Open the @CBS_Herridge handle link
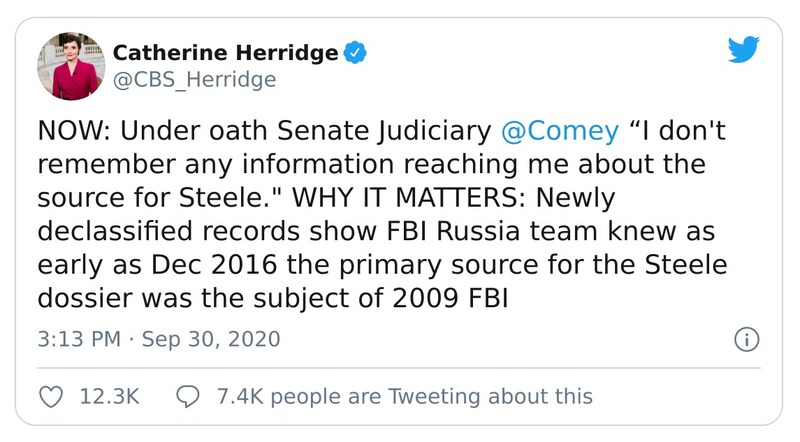 (193, 80)
